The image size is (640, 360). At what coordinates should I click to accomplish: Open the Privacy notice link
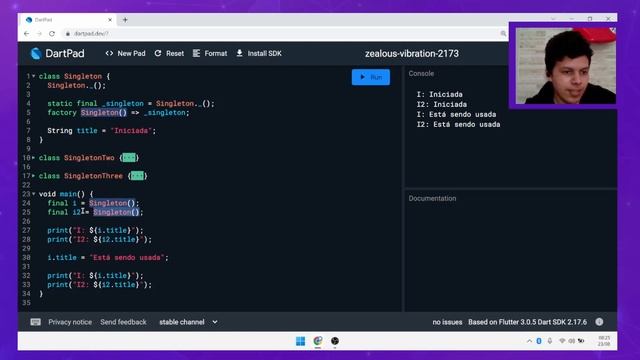70,322
